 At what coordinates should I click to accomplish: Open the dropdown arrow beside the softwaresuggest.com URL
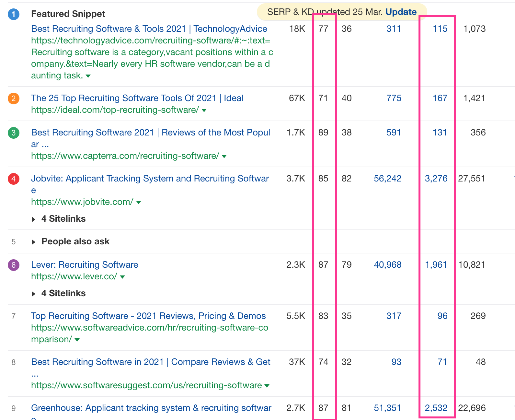click(267, 386)
